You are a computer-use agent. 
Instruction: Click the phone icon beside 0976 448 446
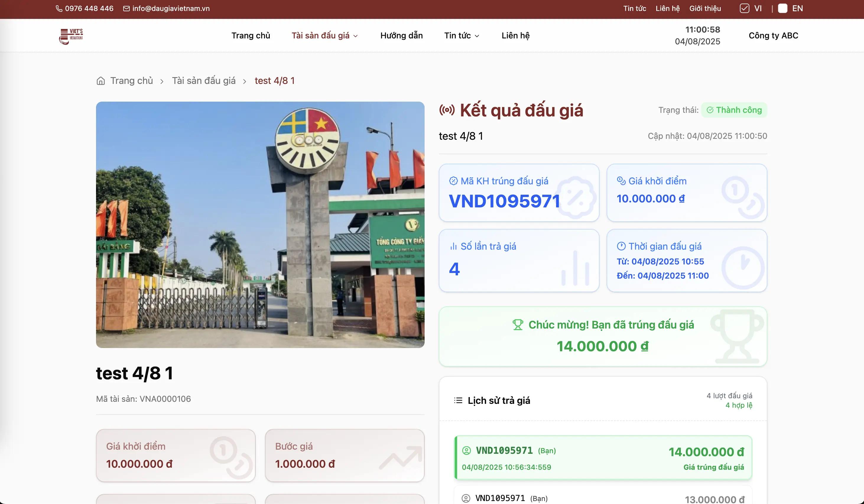(x=59, y=9)
